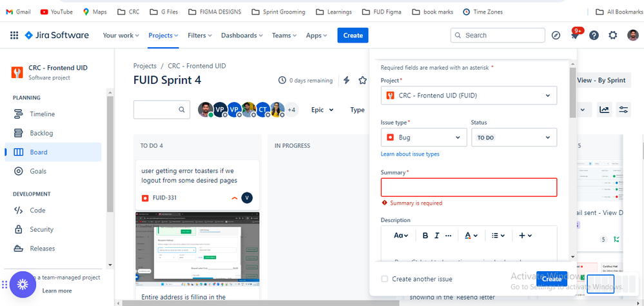
Task: Click the board search magnifier icon
Action: (181, 110)
